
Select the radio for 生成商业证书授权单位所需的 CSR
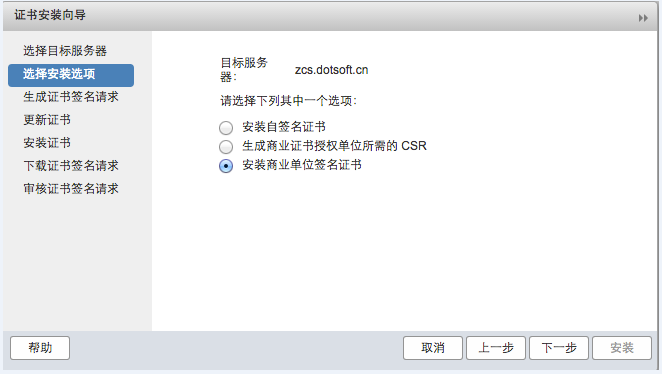click(x=226, y=146)
